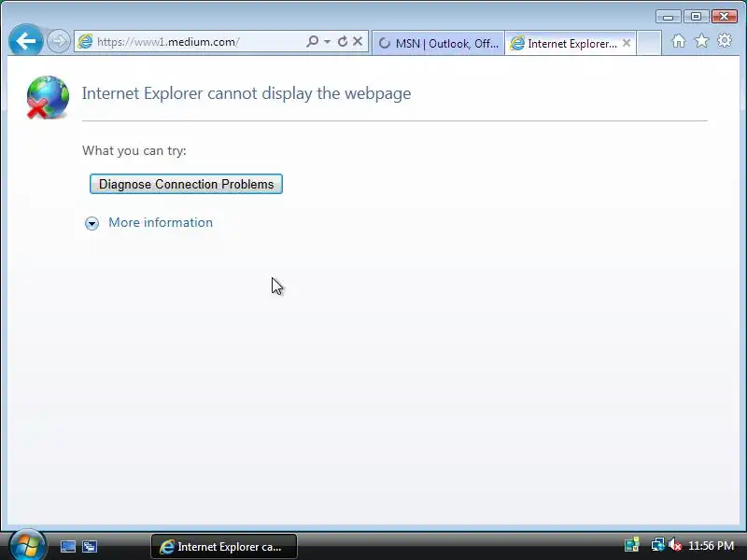Click the muted volume tray icon

[x=674, y=545]
